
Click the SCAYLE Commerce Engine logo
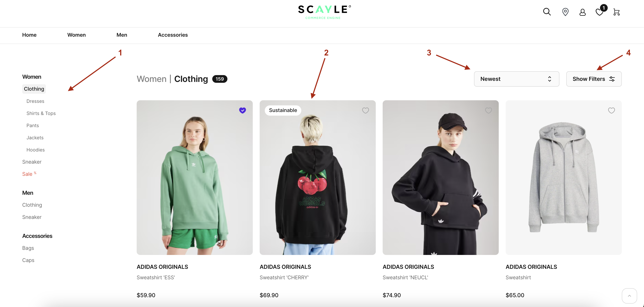324,12
